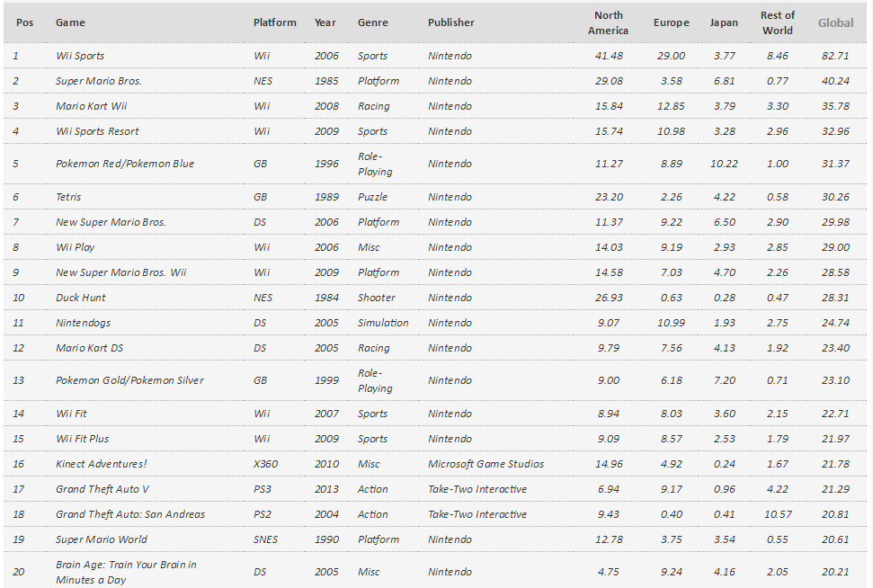Select Grand Theft Auto: San Andreas title
873x588 pixels.
click(x=130, y=514)
